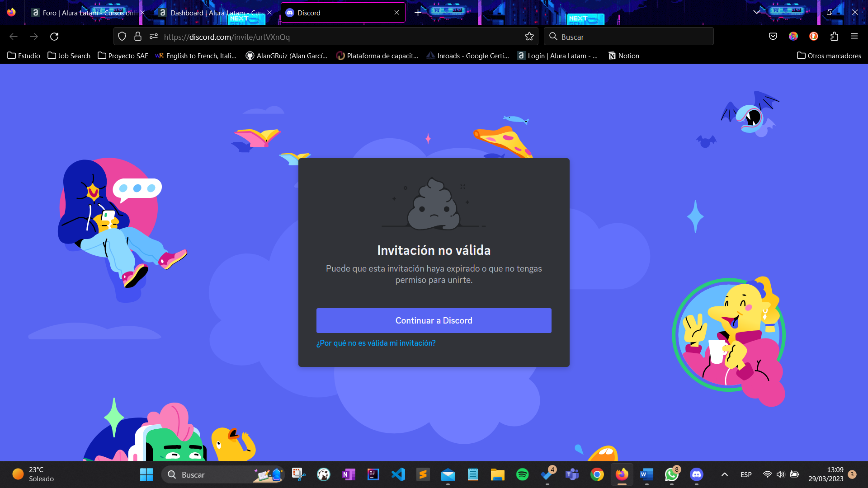Open the Discord app from taskbar
The height and width of the screenshot is (488, 868).
coord(697,474)
